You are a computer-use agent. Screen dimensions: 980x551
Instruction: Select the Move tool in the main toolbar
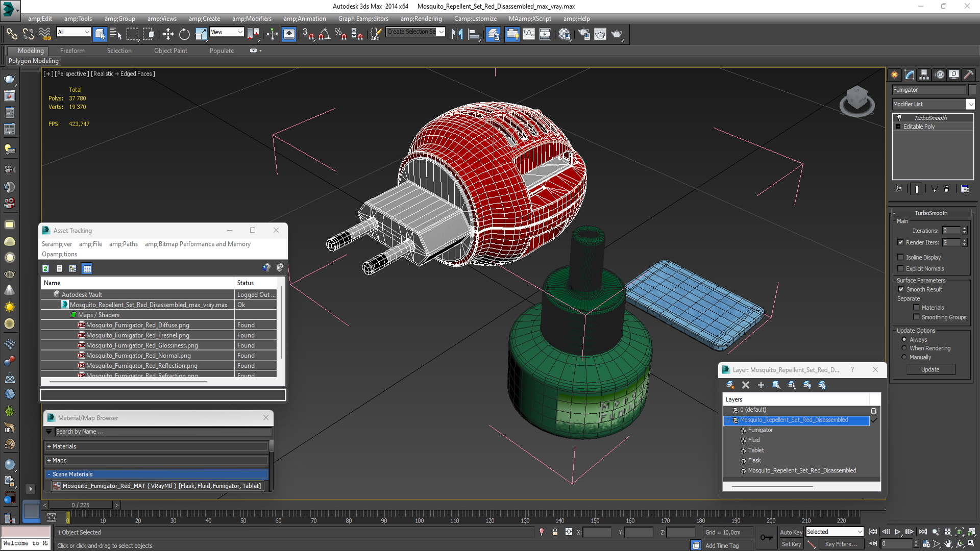[168, 34]
